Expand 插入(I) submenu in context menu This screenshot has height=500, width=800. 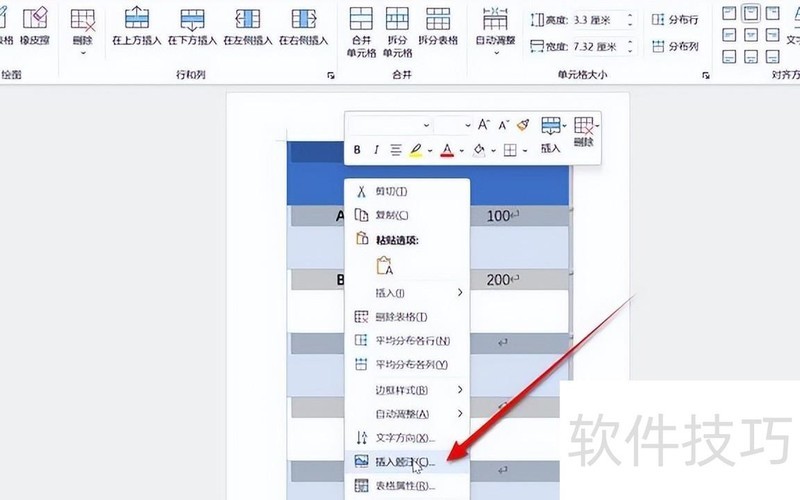(x=407, y=293)
